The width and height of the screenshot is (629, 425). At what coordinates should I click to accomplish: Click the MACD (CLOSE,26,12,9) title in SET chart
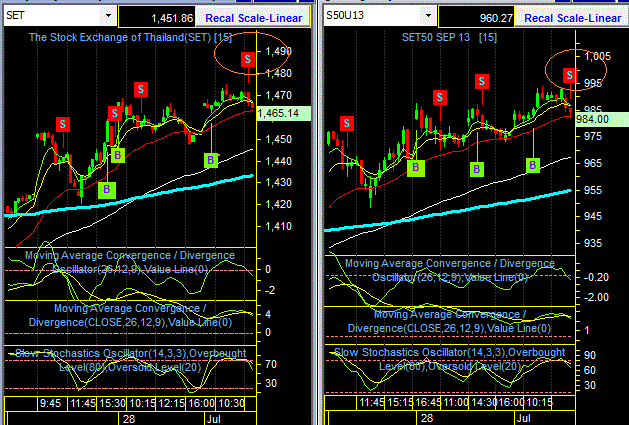[130, 315]
